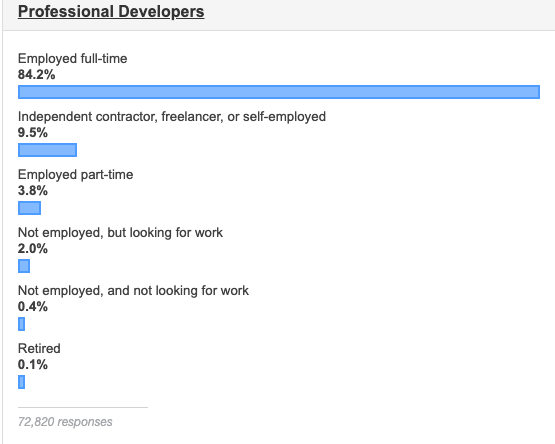Click the Employed part-time label

point(75,175)
